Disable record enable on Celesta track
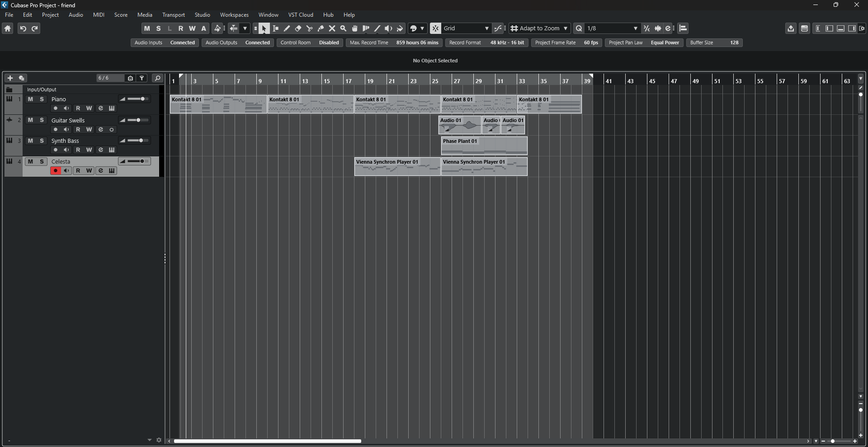Image resolution: width=868 pixels, height=447 pixels. click(x=56, y=170)
